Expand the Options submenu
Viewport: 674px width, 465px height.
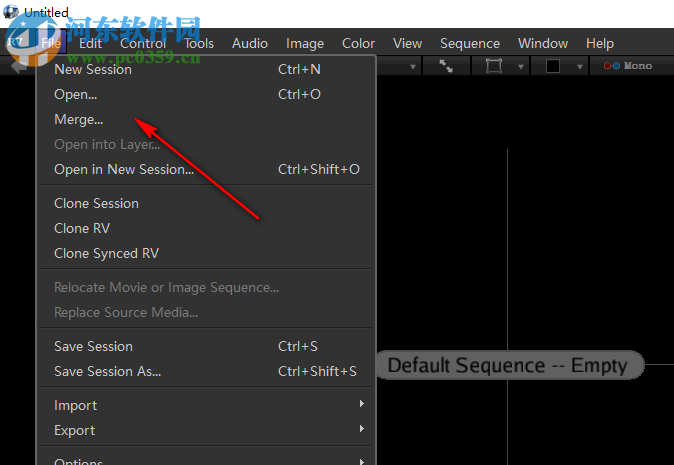click(206, 459)
